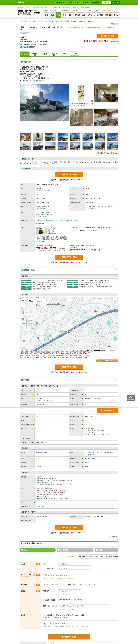The width and height of the screenshot is (138, 644).
Task: Open the 市区郡を選択 dropdown
Action: pos(77,600)
